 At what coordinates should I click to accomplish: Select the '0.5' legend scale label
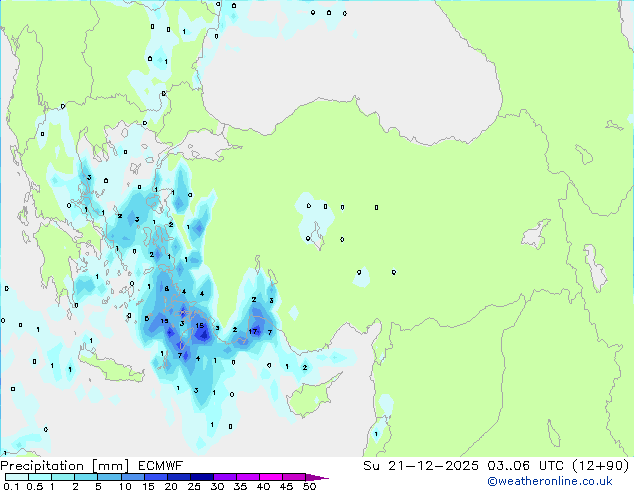coord(35,486)
